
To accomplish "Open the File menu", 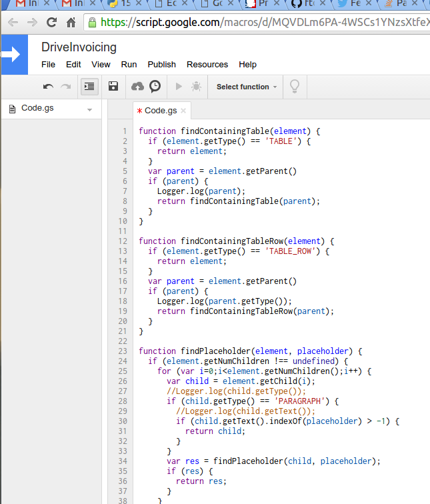I will tap(48, 65).
